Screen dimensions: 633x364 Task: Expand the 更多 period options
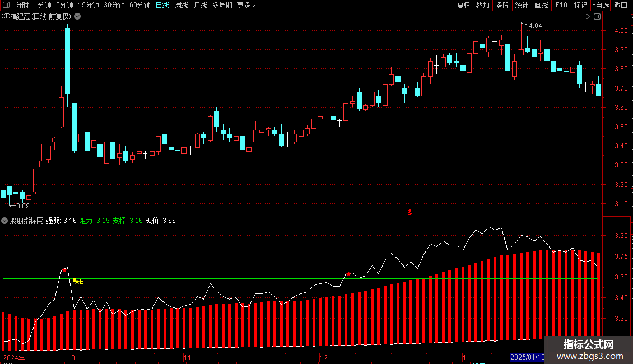coord(246,5)
